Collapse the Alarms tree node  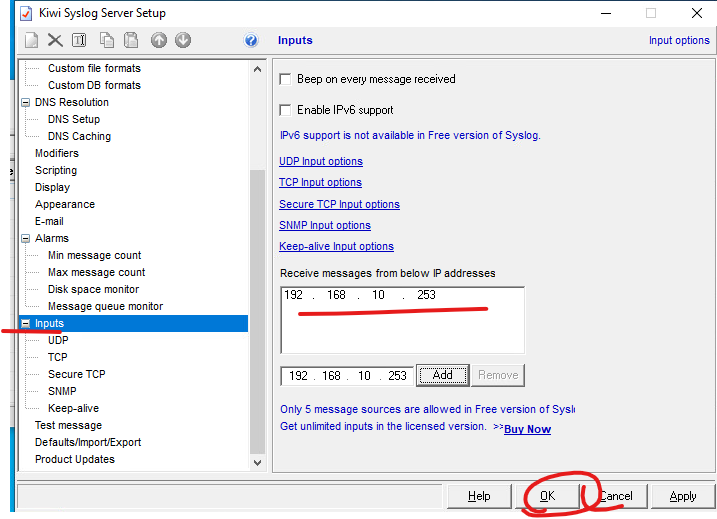coord(26,238)
